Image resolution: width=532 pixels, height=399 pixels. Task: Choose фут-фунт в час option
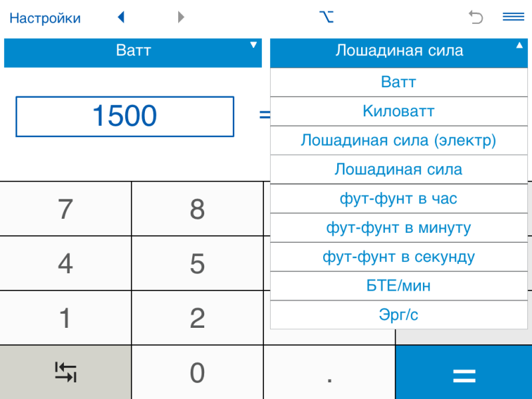tap(398, 198)
